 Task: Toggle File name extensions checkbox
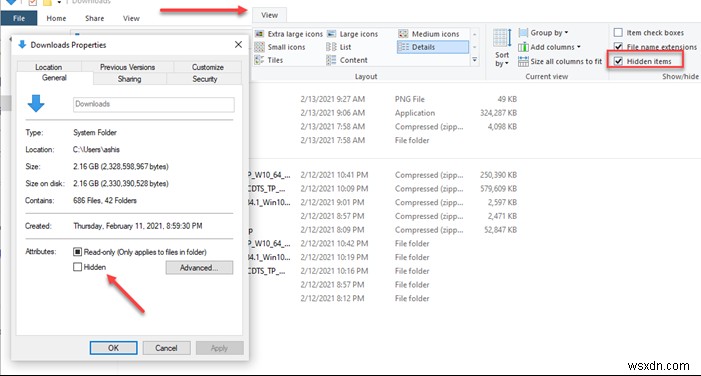click(x=618, y=46)
